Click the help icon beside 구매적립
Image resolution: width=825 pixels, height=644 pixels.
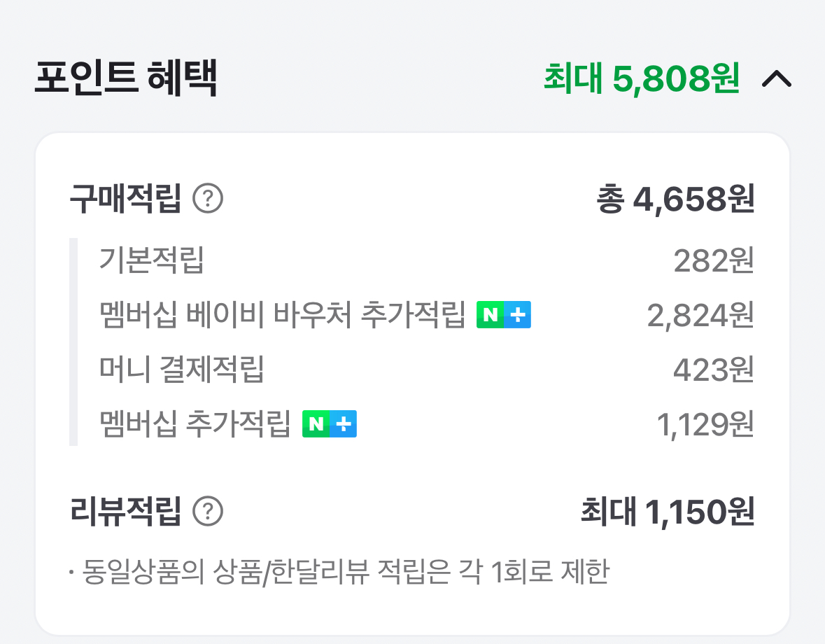pos(208,200)
